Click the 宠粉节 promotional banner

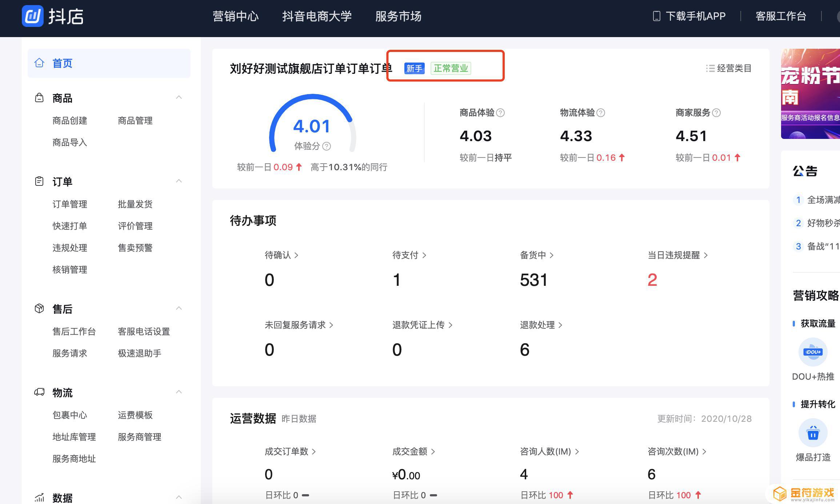pyautogui.click(x=811, y=94)
